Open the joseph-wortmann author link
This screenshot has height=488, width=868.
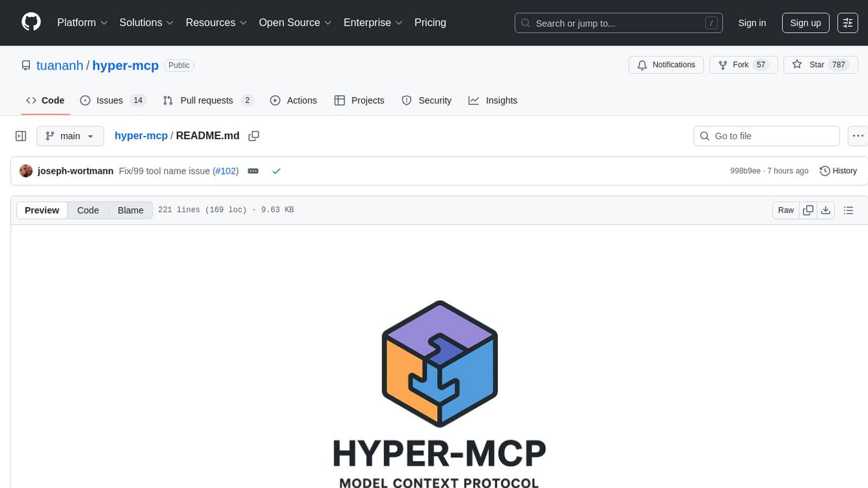[x=75, y=171]
